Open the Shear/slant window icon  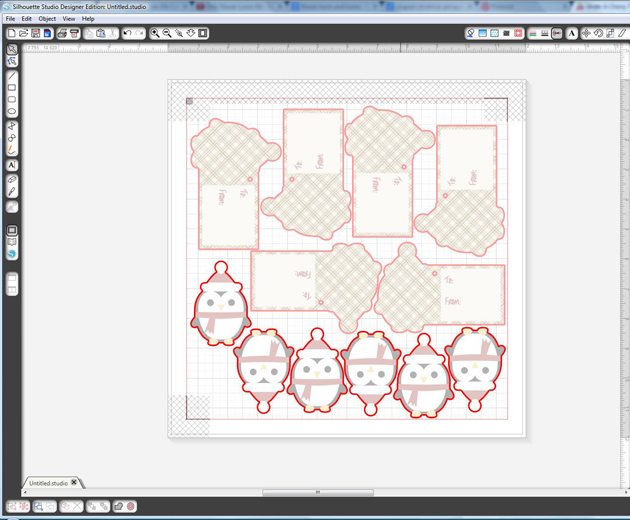622,33
